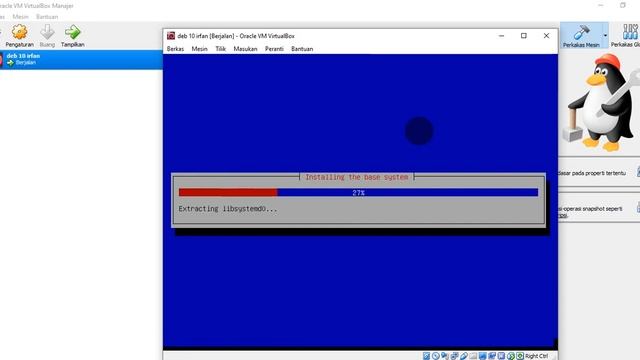Viewport: 640px width, 360px height.
Task: Close the deb 10 irfan VM window
Action: pos(546,36)
